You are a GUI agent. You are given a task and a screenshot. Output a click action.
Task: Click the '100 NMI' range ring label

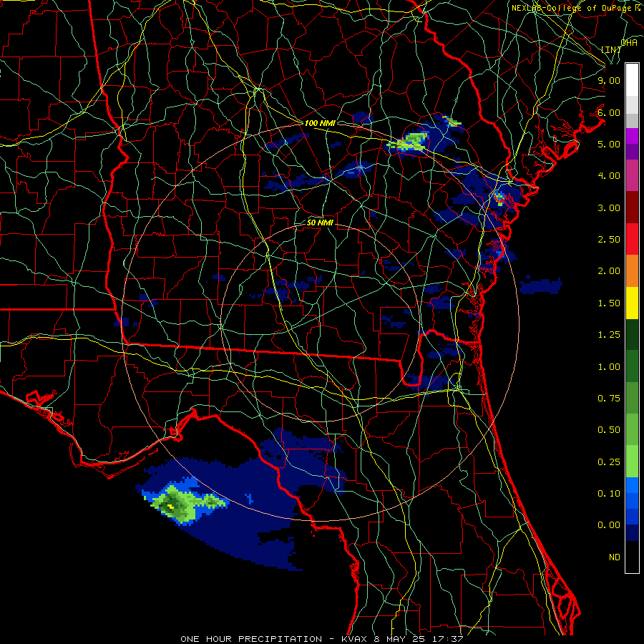click(320, 123)
